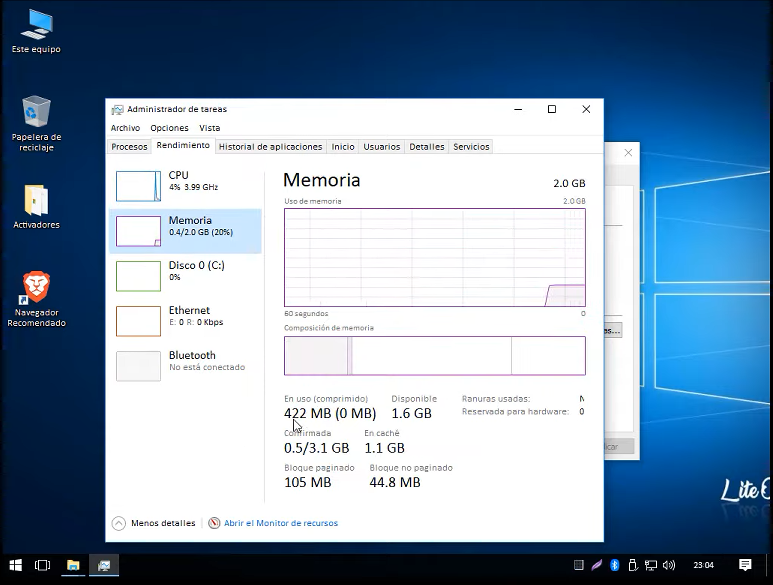Click the 0.5/3.1 GB Confirmada value
Screen dimensions: 773x585
316,448
